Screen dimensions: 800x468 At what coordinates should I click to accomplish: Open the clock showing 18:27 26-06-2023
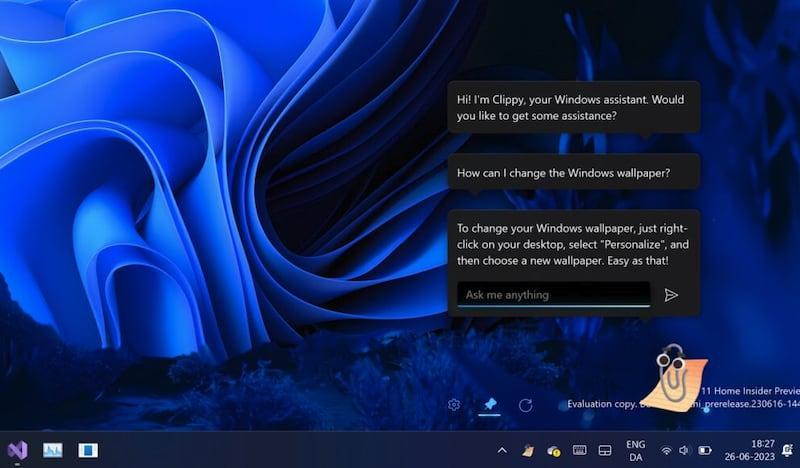749,450
